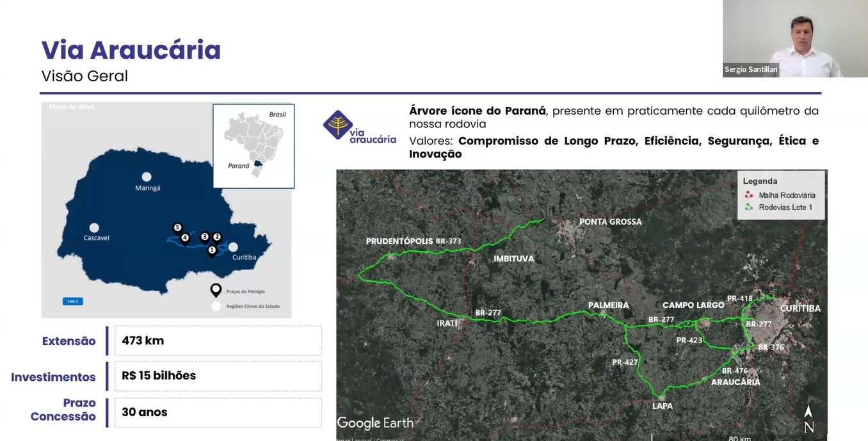Viewport: 868px width, 441px height.
Task: Open Sergio Santillan's video thumbnail
Action: (x=795, y=38)
